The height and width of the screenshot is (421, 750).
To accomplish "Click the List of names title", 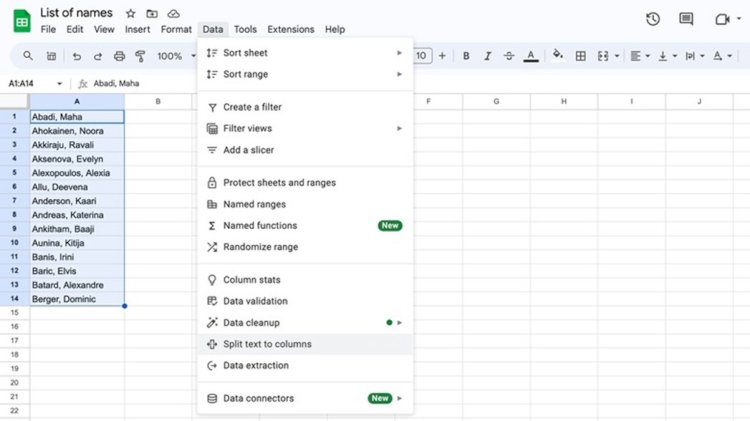I will [77, 13].
